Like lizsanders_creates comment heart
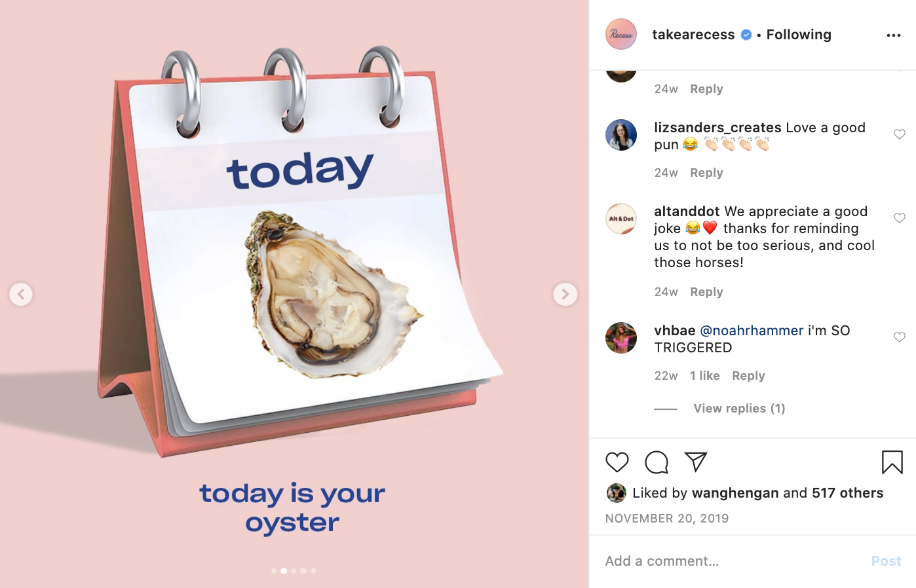This screenshot has height=588, width=916. (899, 134)
